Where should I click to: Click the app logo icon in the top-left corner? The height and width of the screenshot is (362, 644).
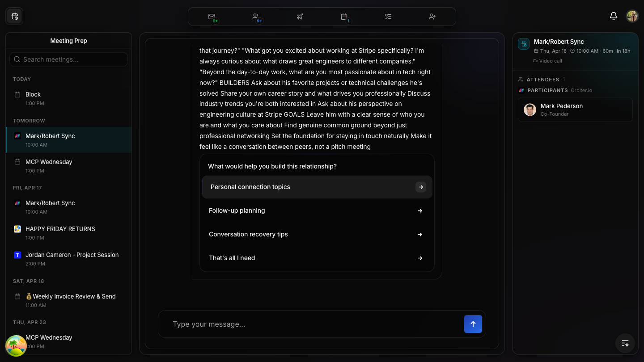click(x=14, y=16)
